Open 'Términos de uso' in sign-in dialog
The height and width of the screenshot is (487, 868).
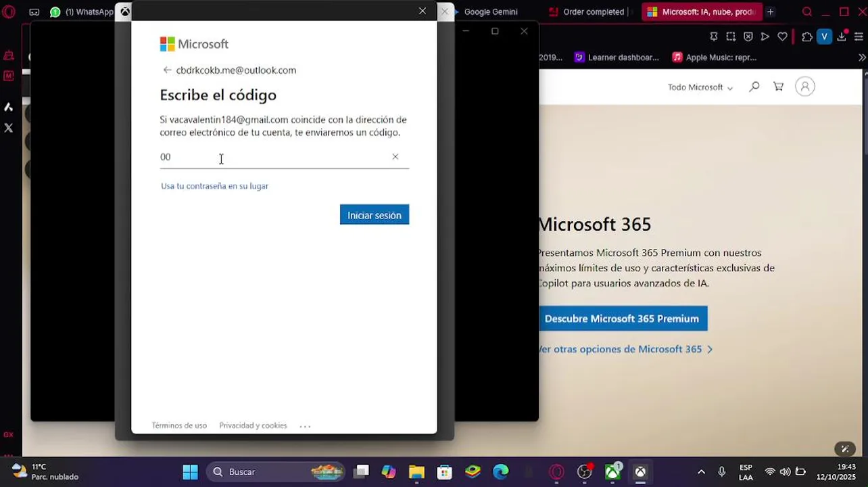[x=179, y=425]
